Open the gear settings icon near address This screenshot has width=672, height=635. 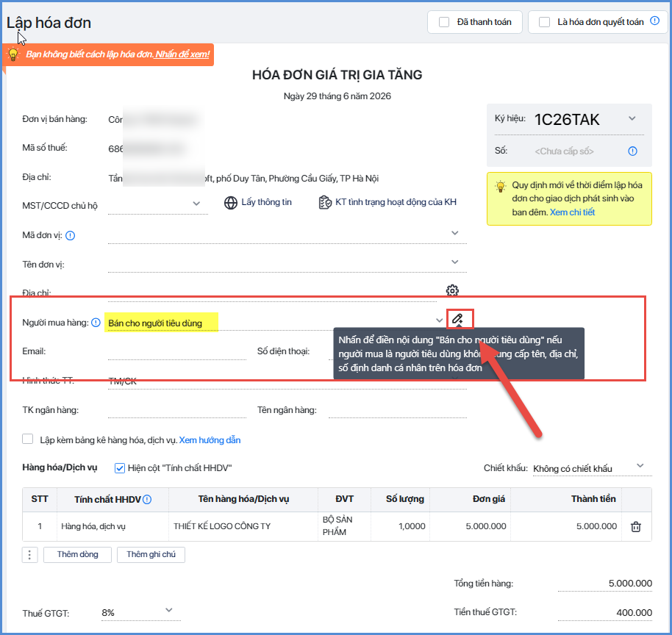click(x=452, y=290)
